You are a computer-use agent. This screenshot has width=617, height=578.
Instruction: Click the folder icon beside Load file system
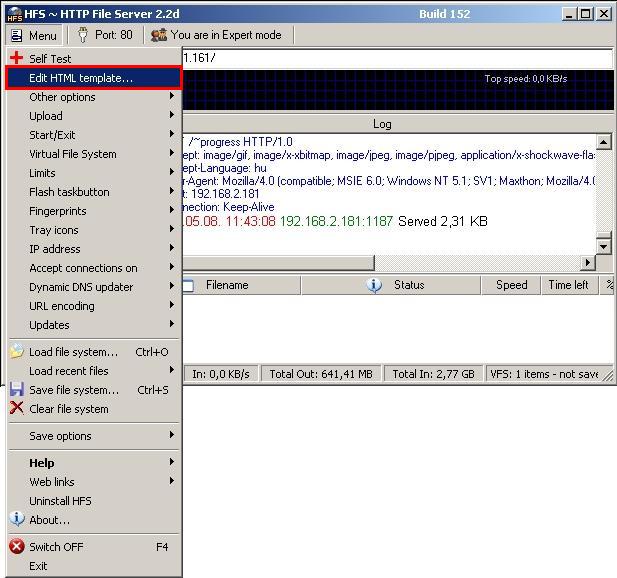(17, 351)
